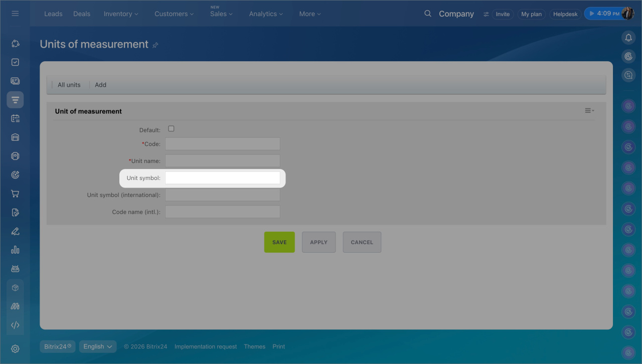Focus the Unit symbol input field
The height and width of the screenshot is (364, 642).
click(x=223, y=178)
